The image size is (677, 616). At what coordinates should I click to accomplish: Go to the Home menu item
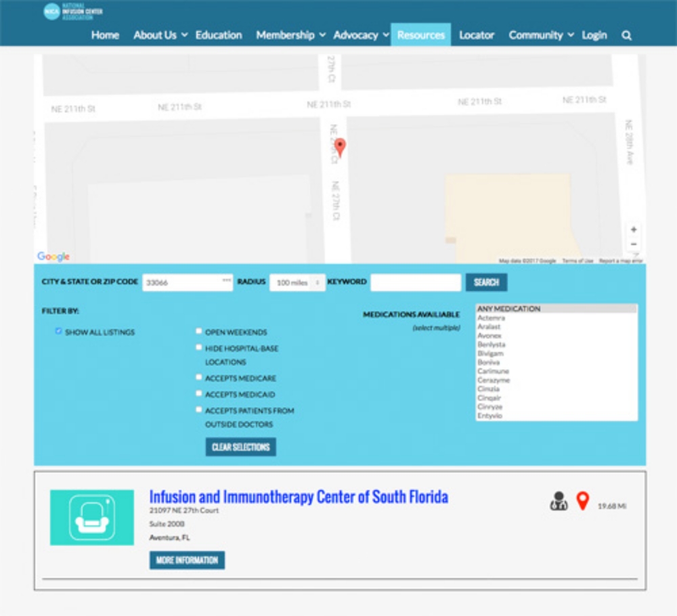pyautogui.click(x=105, y=35)
